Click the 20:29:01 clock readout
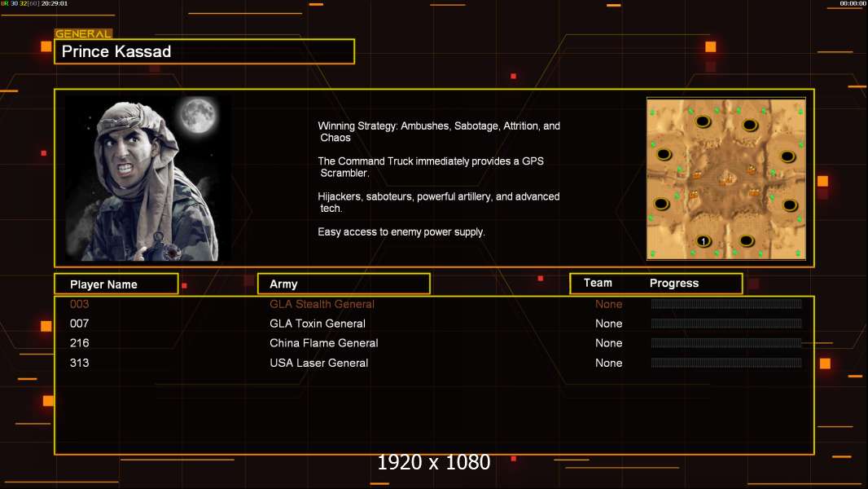This screenshot has height=489, width=868. [55, 3]
